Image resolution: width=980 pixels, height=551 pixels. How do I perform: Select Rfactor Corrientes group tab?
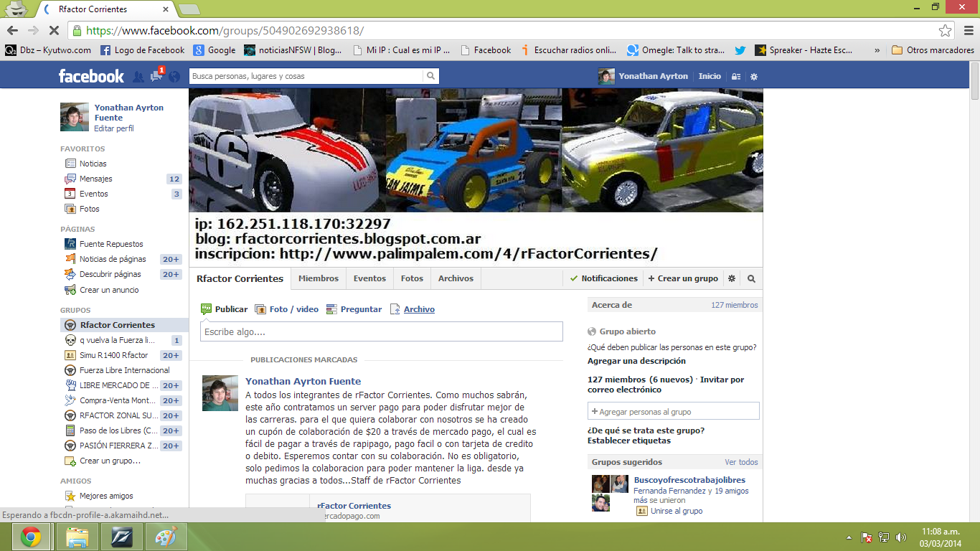point(240,278)
